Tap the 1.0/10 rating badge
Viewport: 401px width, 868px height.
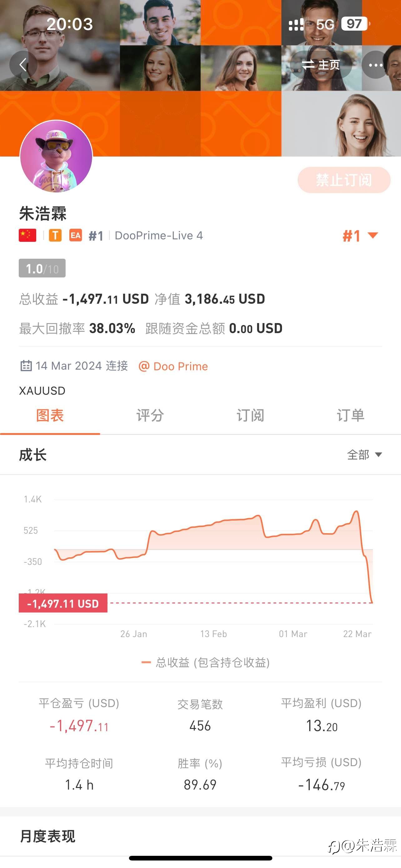point(42,268)
